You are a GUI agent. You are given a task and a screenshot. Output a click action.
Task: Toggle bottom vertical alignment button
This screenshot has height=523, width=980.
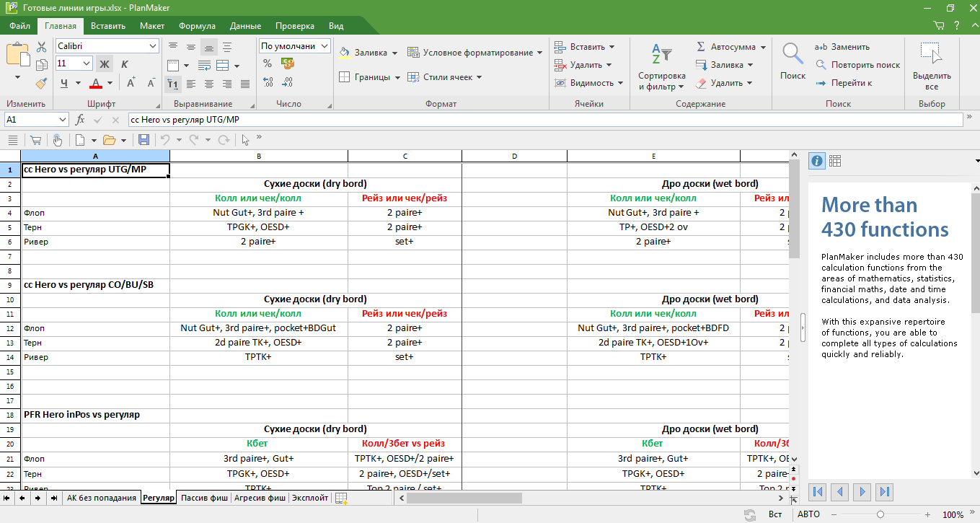click(x=209, y=47)
